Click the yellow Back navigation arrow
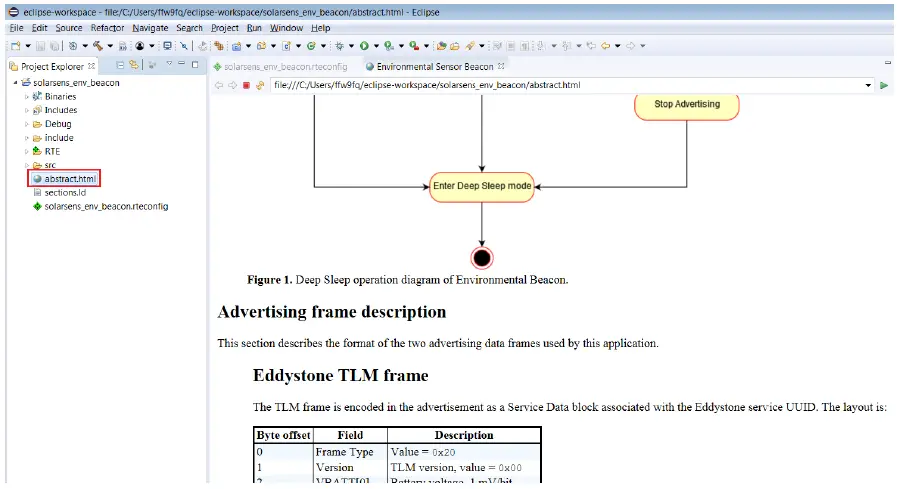The width and height of the screenshot is (897, 489). [x=605, y=46]
